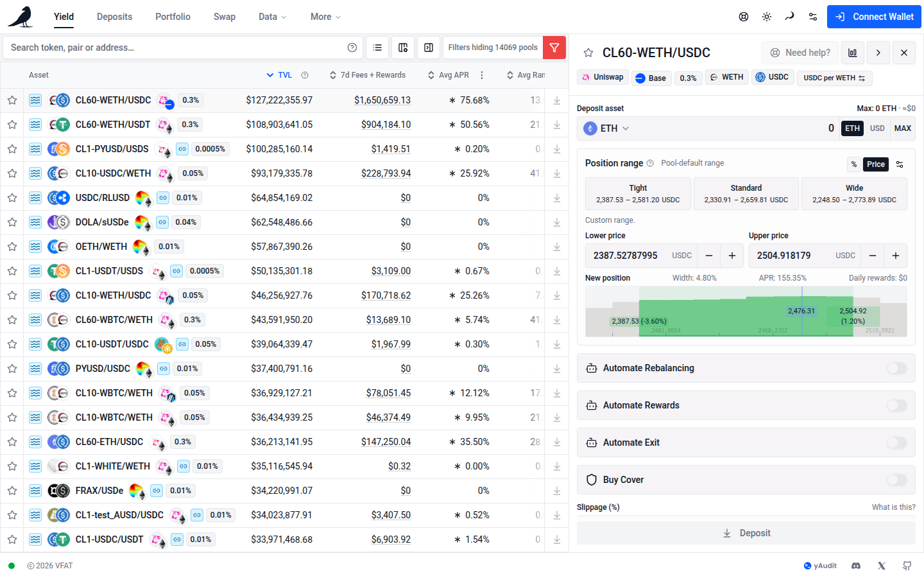Click the liquidity range chart's current price line
Viewport: 924px width, 578px height.
(x=801, y=311)
